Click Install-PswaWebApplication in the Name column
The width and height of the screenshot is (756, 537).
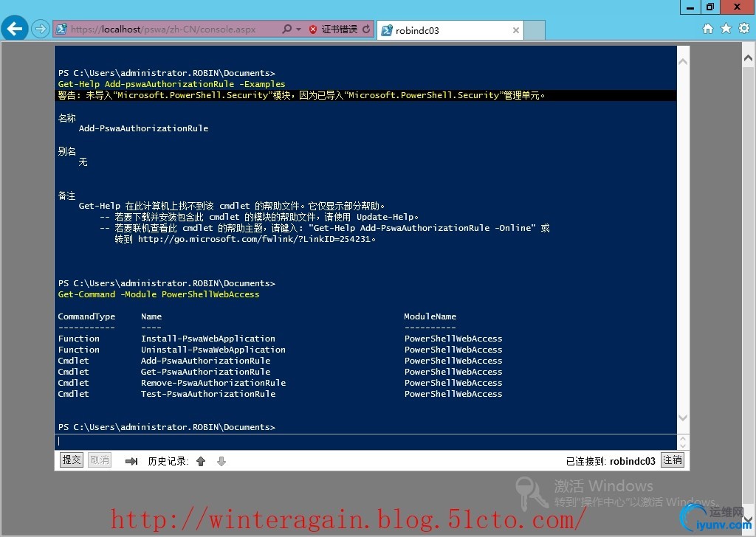coord(207,339)
